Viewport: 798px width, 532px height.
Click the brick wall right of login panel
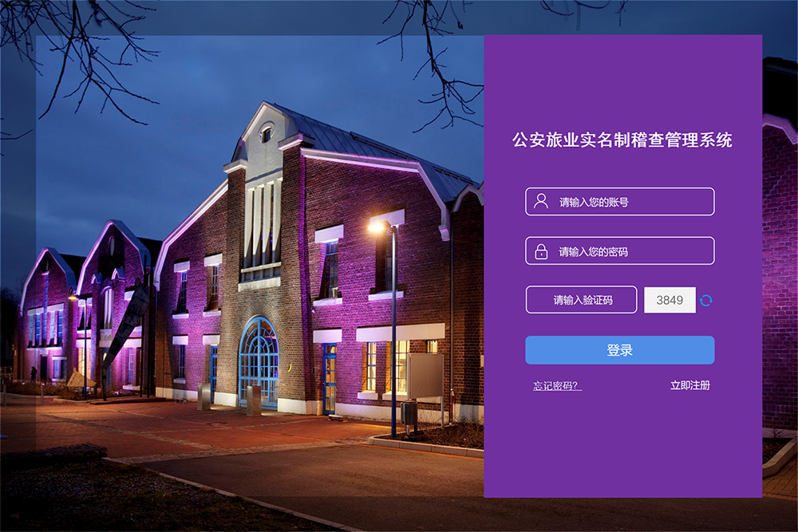[780, 279]
